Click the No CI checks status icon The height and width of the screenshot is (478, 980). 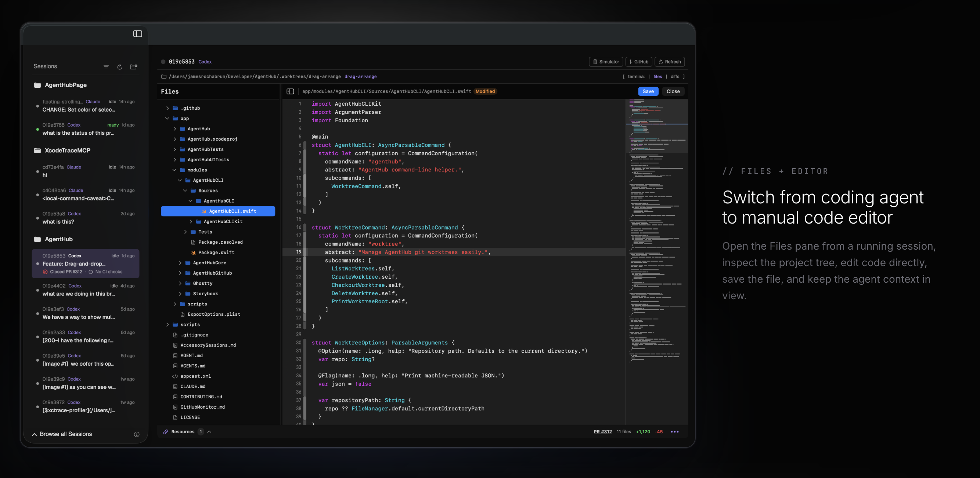90,272
